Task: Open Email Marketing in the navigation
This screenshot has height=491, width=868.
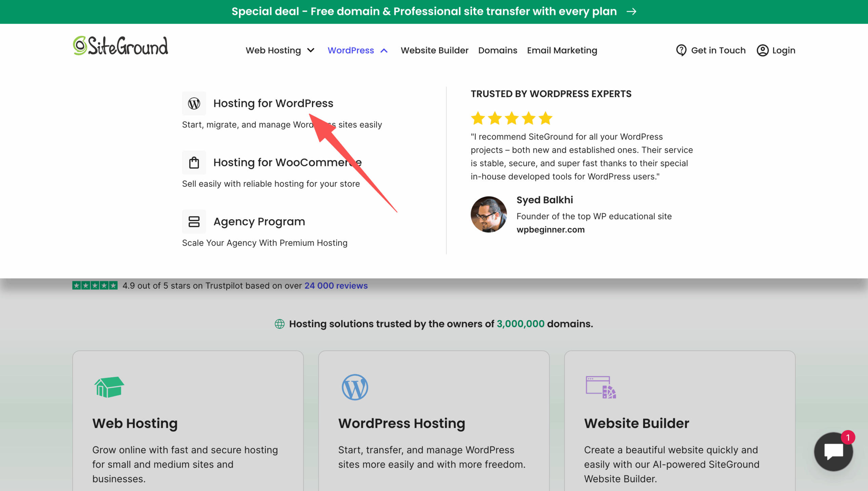Action: point(562,50)
